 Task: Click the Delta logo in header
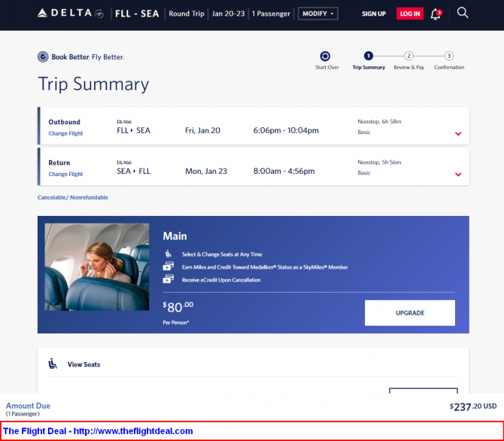point(71,14)
